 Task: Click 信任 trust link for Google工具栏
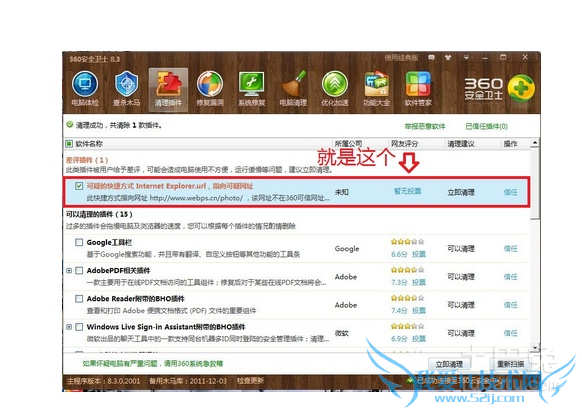(x=510, y=249)
